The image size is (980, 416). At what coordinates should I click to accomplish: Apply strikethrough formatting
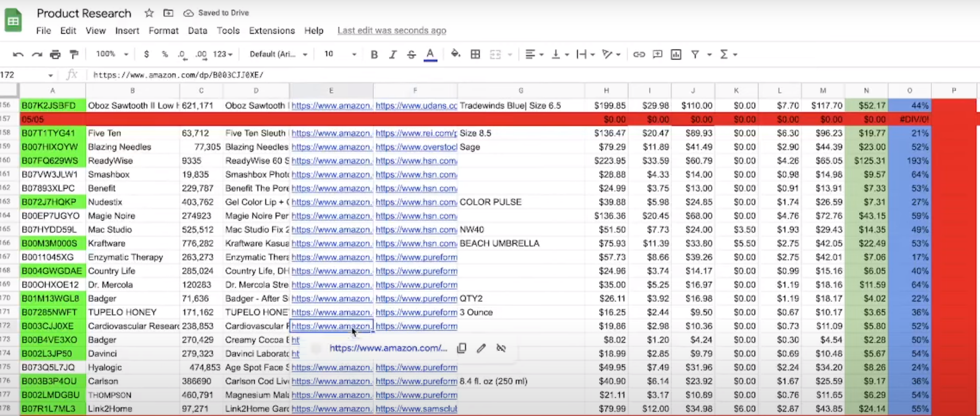(x=411, y=55)
